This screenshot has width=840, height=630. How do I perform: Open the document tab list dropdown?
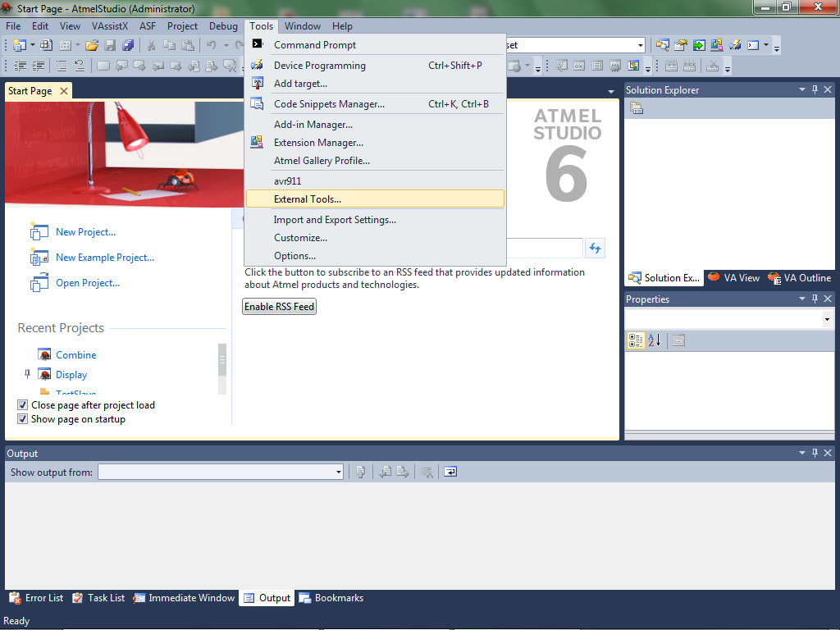pyautogui.click(x=610, y=92)
